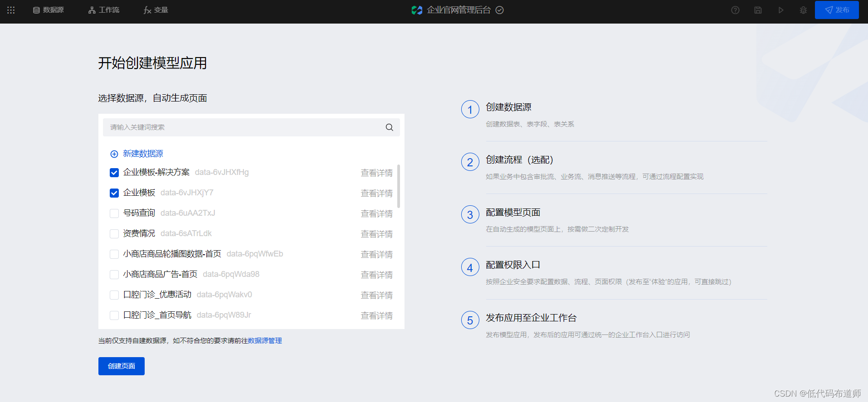Click the help question mark icon
This screenshot has width=868, height=402.
tap(735, 10)
